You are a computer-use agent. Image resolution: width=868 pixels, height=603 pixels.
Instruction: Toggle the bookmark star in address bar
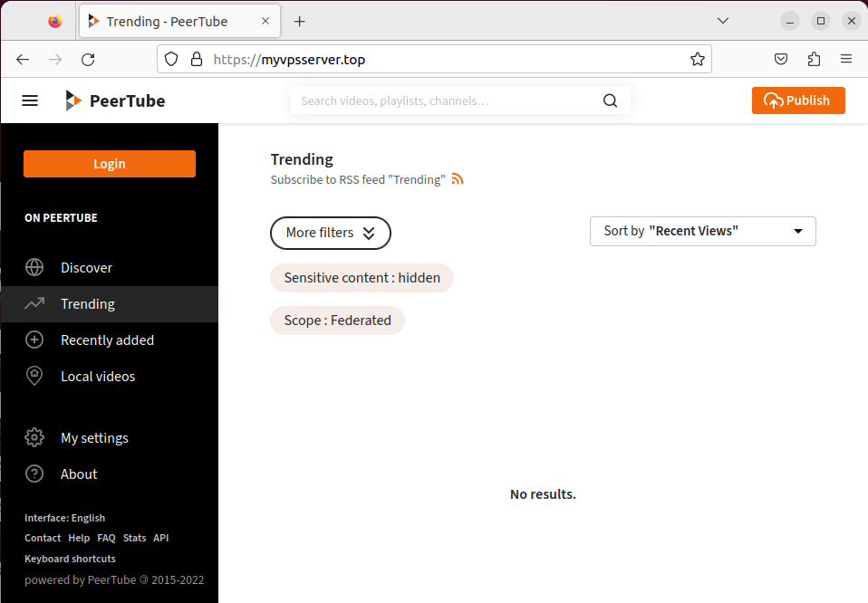[x=698, y=59]
